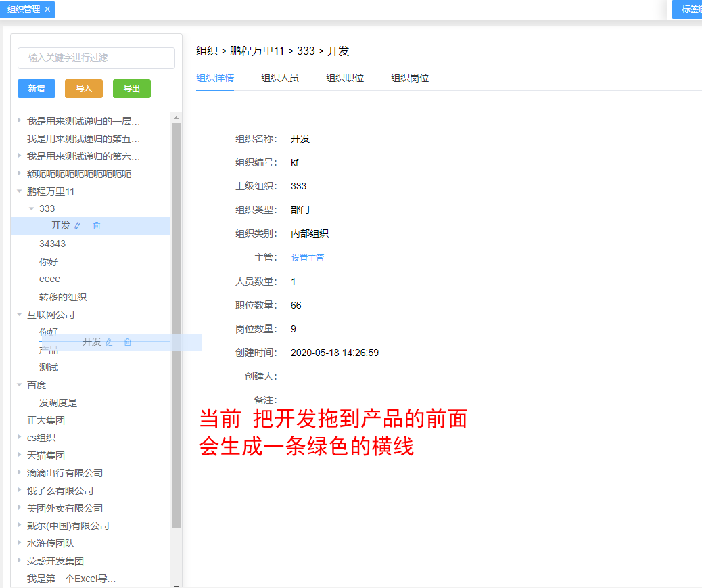Image resolution: width=702 pixels, height=588 pixels.
Task: Select the 34343 organization in the tree
Action: pyautogui.click(x=53, y=243)
